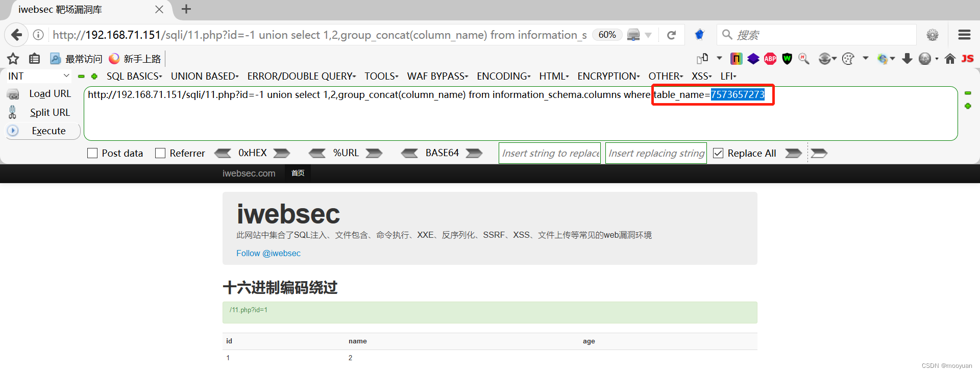Viewport: 980px width, 374px height.
Task: Open the Adblock Plus ABP icon
Action: pyautogui.click(x=770, y=59)
